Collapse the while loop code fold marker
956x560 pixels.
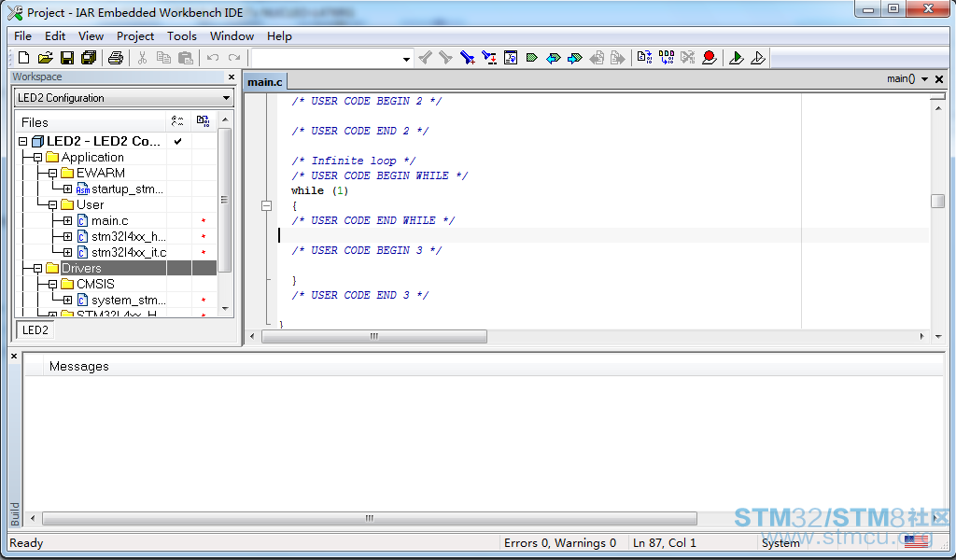[x=266, y=206]
